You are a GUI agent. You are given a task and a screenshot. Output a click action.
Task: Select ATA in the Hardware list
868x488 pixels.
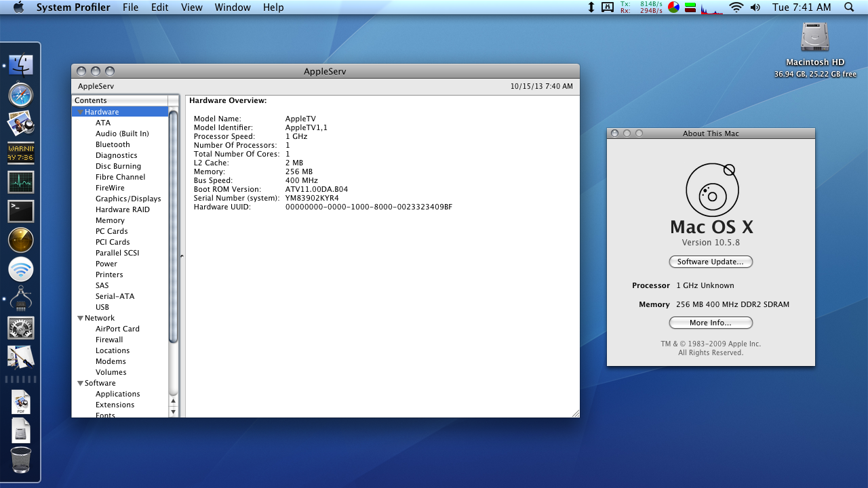(103, 123)
